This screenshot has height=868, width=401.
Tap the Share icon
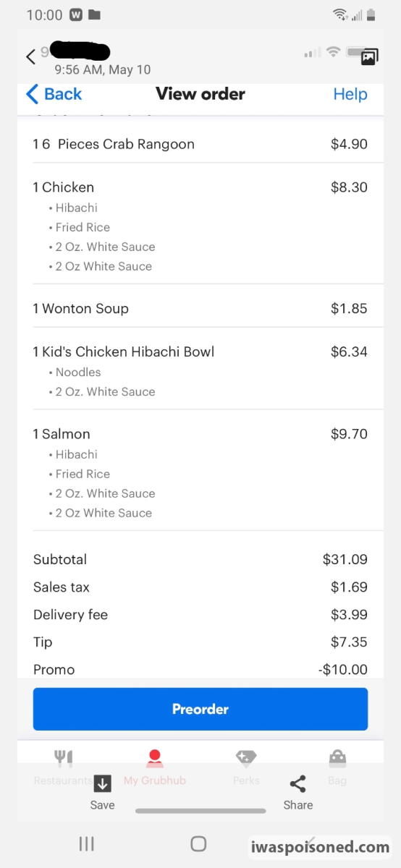point(297,784)
